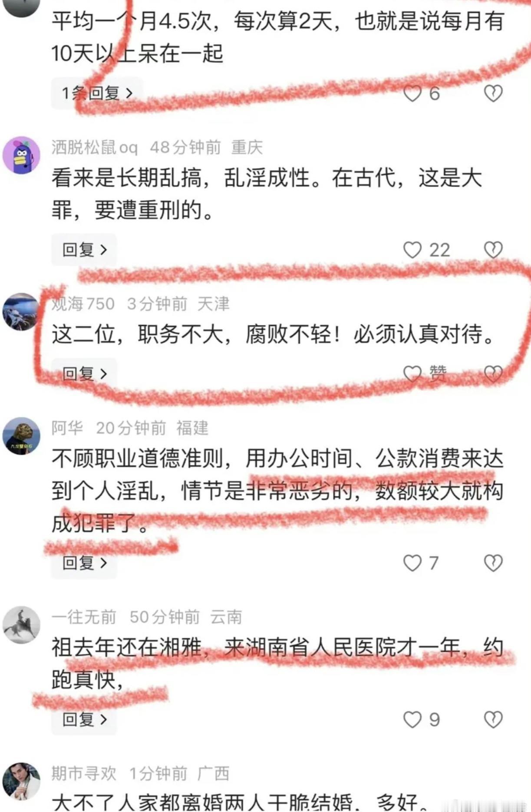Tap broken-heart on 观海750 comment

point(493,373)
